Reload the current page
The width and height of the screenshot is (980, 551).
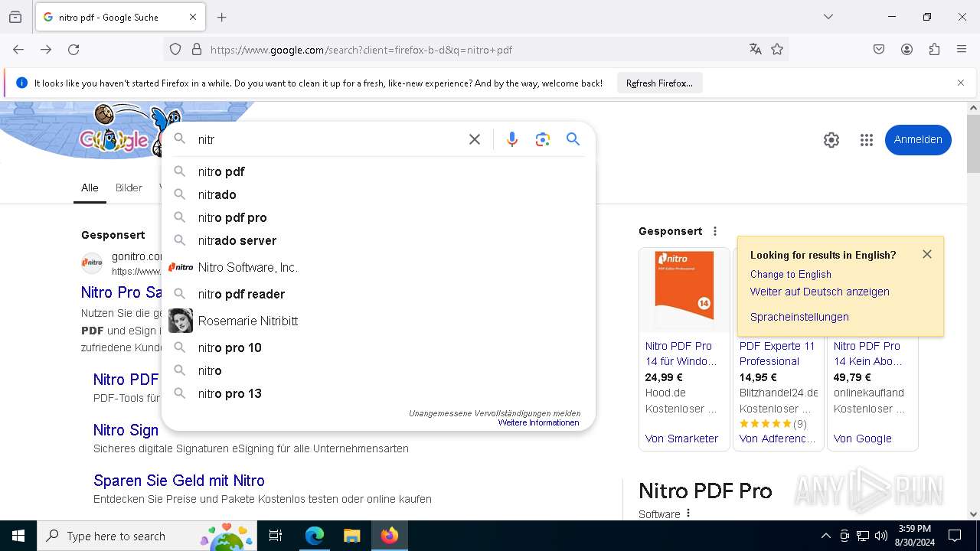(73, 50)
